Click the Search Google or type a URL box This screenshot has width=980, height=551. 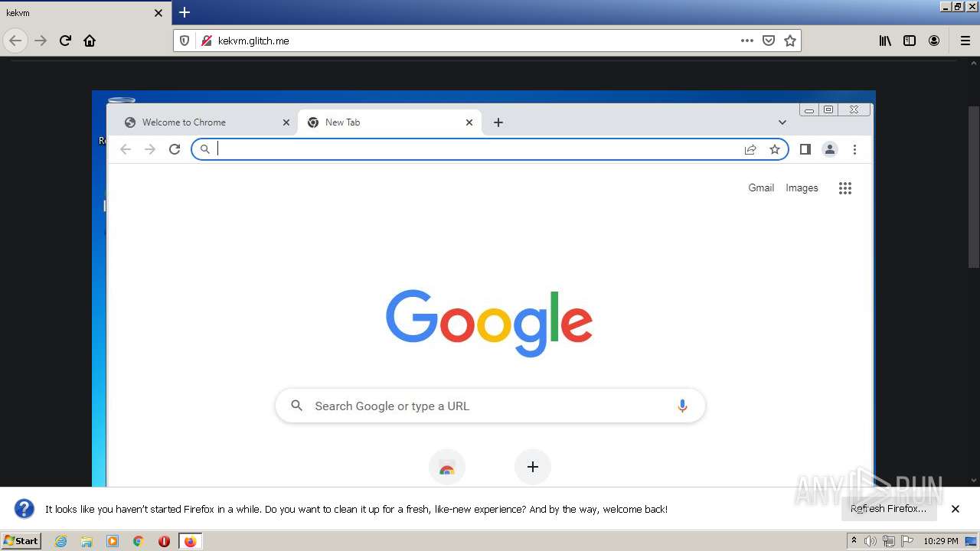490,406
